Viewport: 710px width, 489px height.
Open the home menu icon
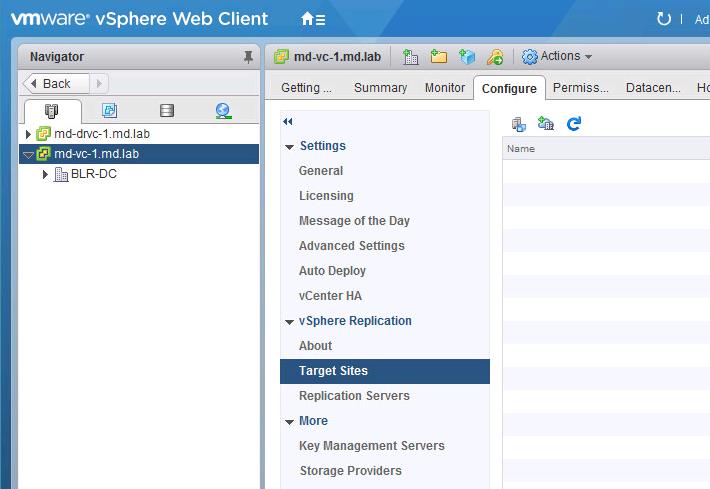pos(313,19)
